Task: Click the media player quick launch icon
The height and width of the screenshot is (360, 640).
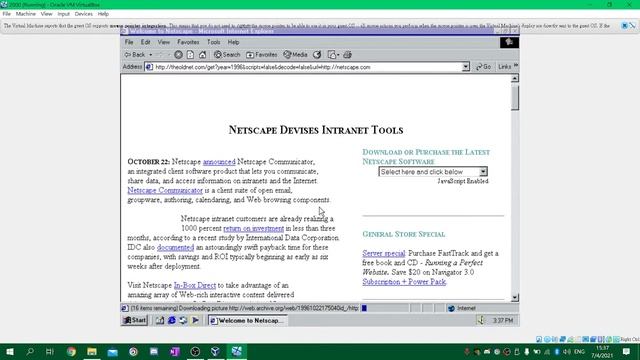Action: 196,320
